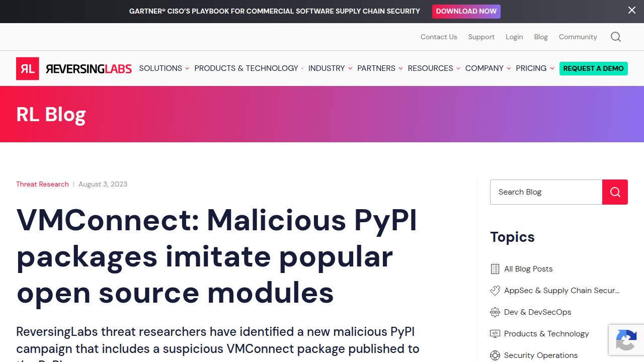Go to the Login page
Viewport: 644px width, 362px height.
pyautogui.click(x=514, y=37)
